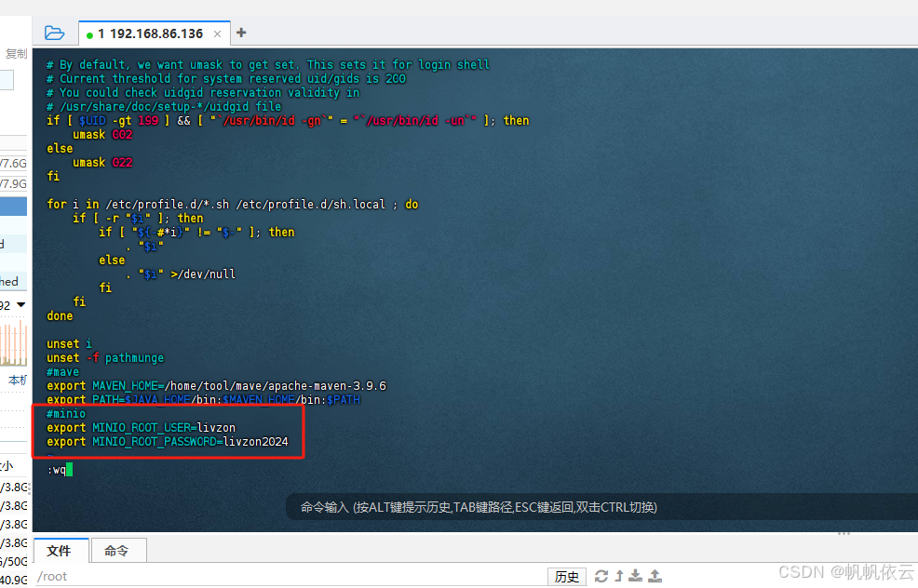
Task: Click the '# By default, we want umask' comment
Action: point(268,65)
